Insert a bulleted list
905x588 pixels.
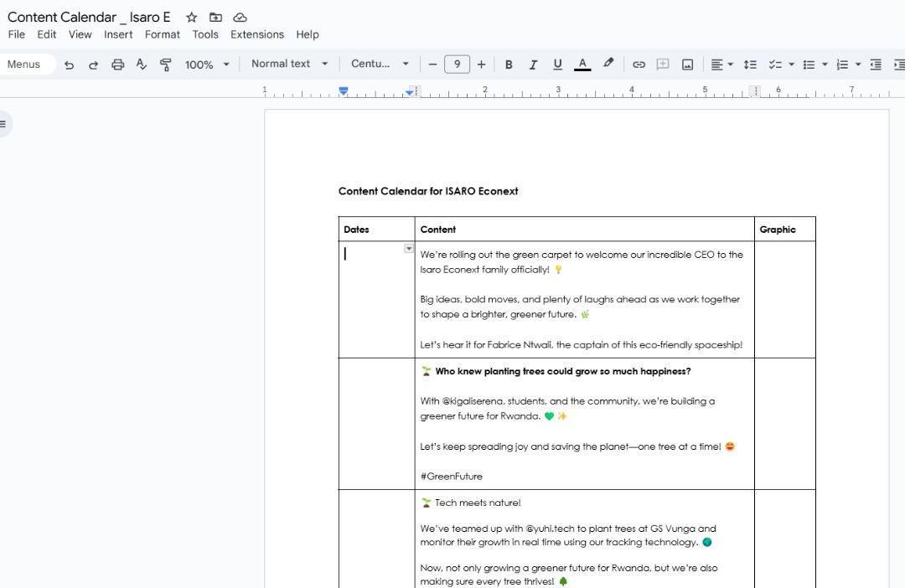(x=809, y=64)
